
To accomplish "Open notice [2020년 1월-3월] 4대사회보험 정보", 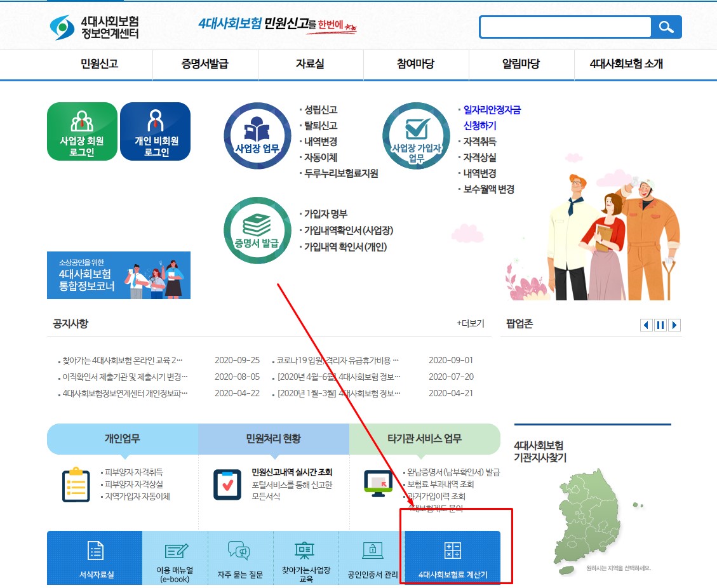I will click(x=339, y=393).
